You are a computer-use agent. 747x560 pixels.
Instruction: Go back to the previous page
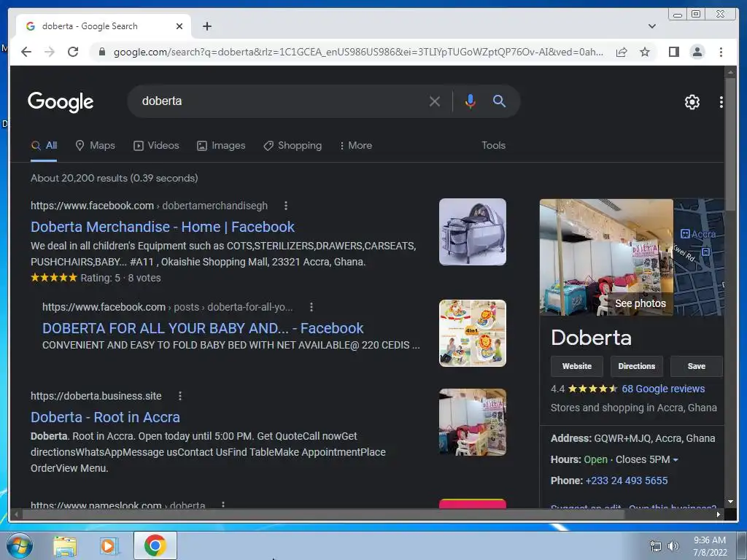[x=26, y=52]
